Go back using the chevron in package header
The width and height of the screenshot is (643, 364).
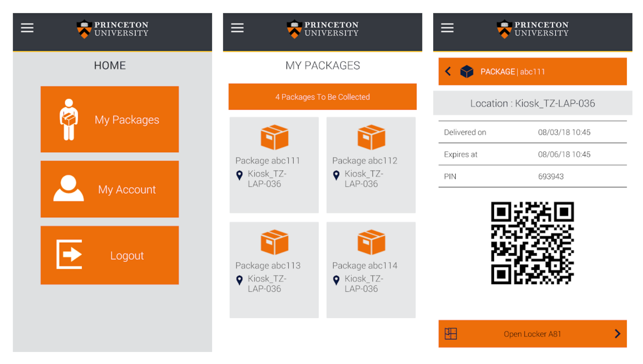coord(448,71)
